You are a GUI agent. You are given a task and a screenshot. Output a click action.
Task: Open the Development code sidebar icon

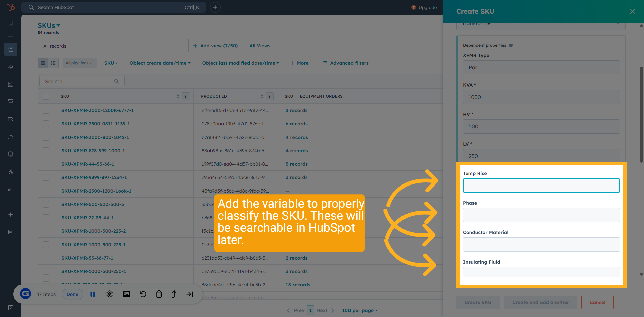pos(11,232)
